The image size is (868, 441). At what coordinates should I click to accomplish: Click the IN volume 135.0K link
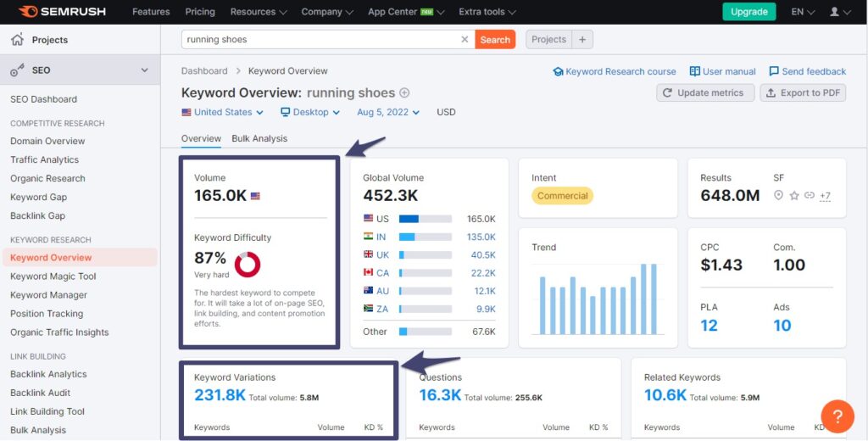481,237
